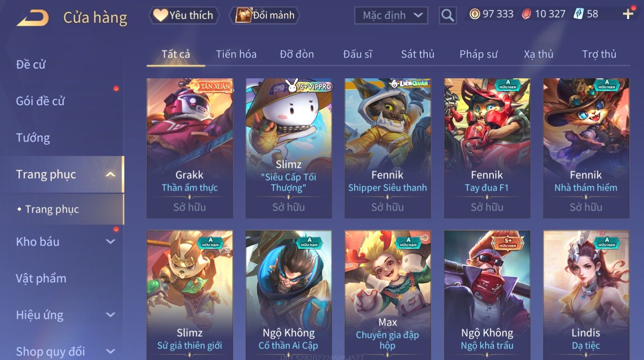Open Yêu thích favorites heart button
The image size is (644, 360).
[x=184, y=15]
